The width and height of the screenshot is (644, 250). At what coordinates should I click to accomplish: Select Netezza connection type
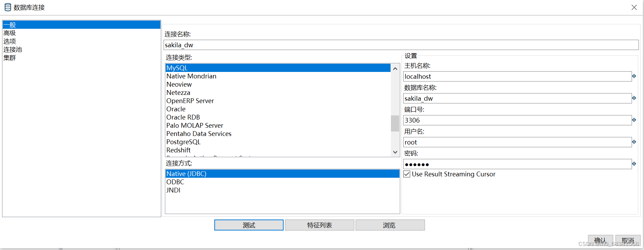click(x=278, y=92)
